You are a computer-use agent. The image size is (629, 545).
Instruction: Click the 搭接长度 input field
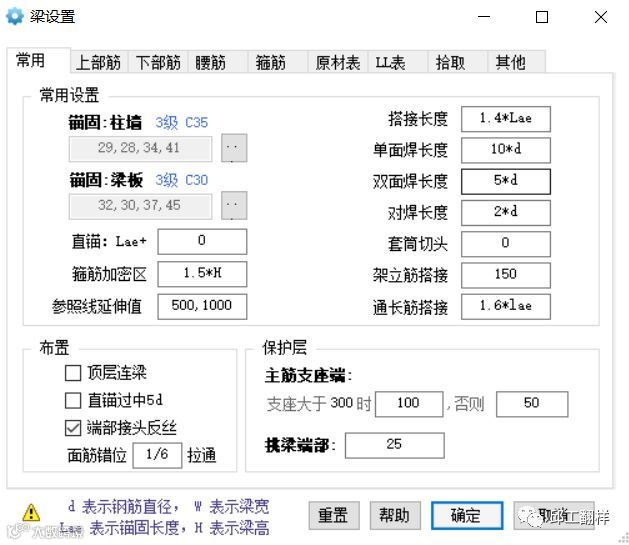point(506,119)
